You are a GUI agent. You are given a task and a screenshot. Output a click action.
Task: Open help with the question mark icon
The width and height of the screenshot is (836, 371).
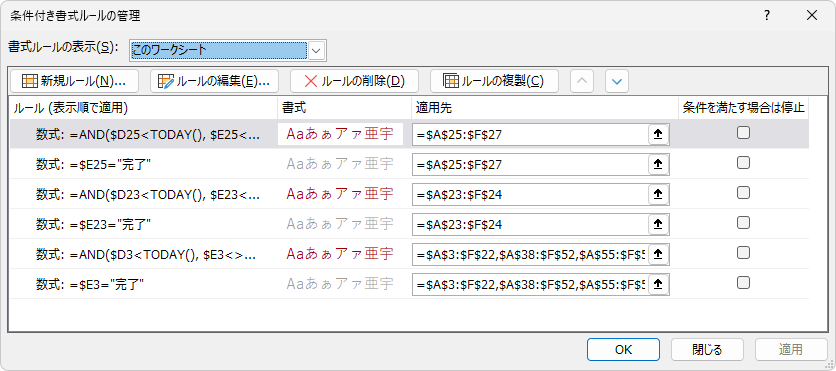click(x=767, y=15)
